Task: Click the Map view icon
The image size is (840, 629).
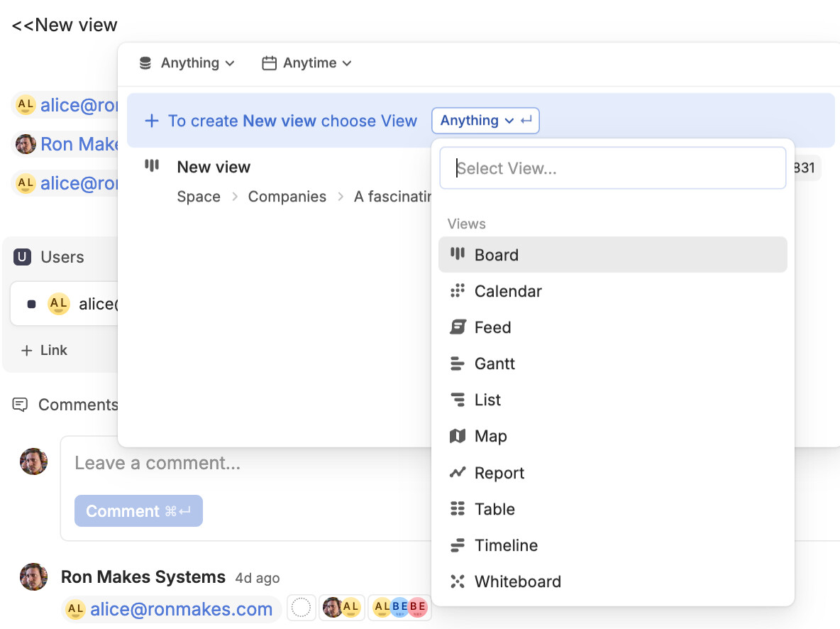Action: 458,436
